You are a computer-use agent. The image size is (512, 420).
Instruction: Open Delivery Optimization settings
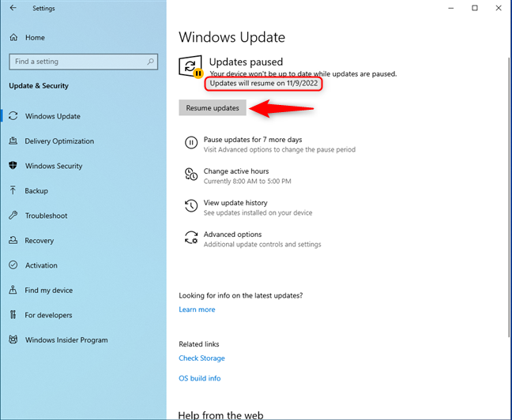[59, 141]
